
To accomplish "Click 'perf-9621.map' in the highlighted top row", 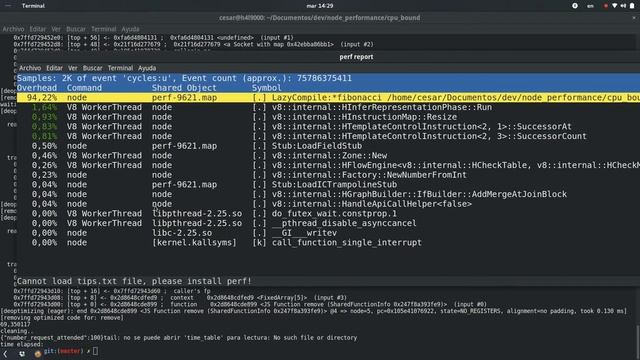I will 184,98.
